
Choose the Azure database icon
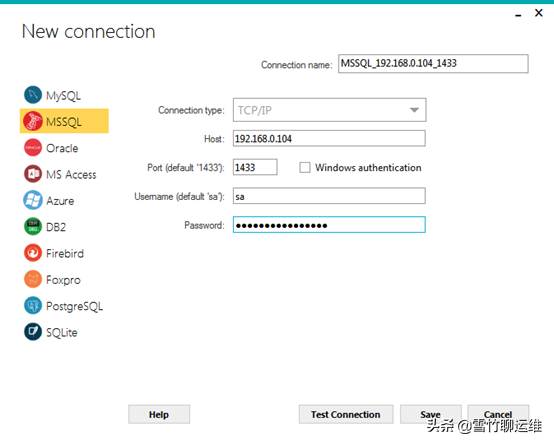tap(33, 200)
